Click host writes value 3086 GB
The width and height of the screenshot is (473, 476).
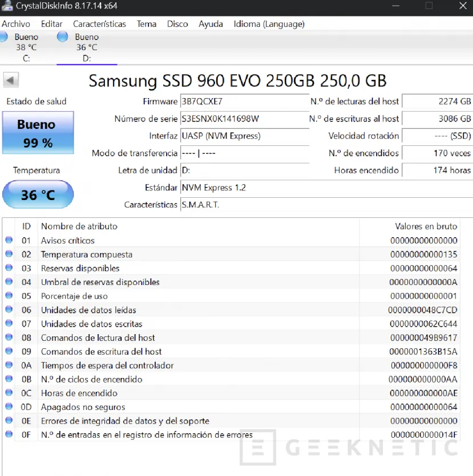click(x=438, y=119)
